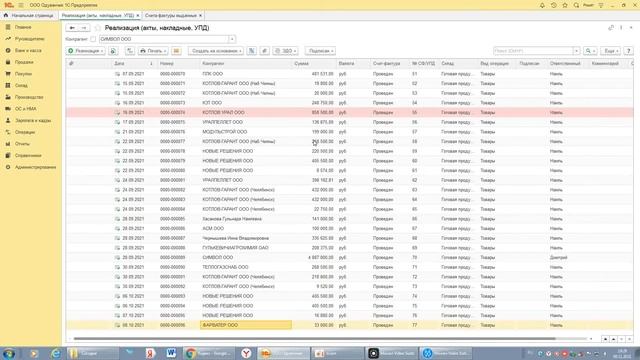Open Склад section in sidebar

point(21,85)
